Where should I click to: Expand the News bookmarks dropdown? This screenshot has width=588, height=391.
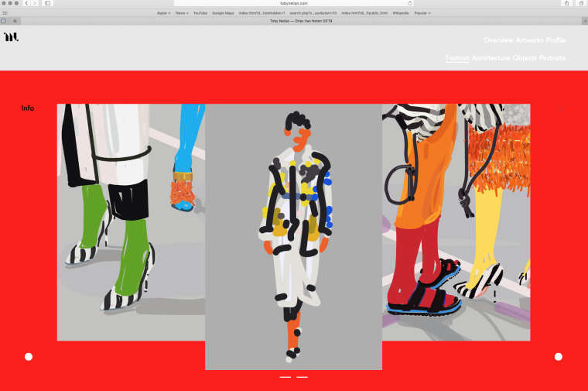tap(182, 13)
